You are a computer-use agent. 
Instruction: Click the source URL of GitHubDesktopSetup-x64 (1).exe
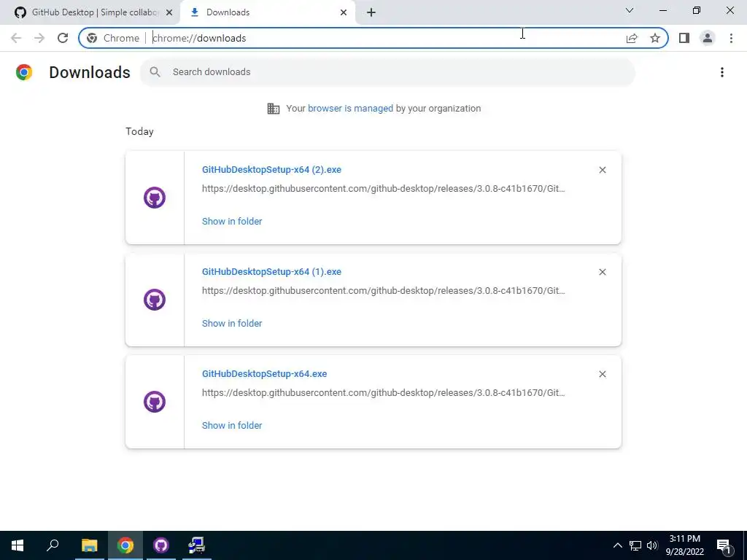[x=384, y=290]
